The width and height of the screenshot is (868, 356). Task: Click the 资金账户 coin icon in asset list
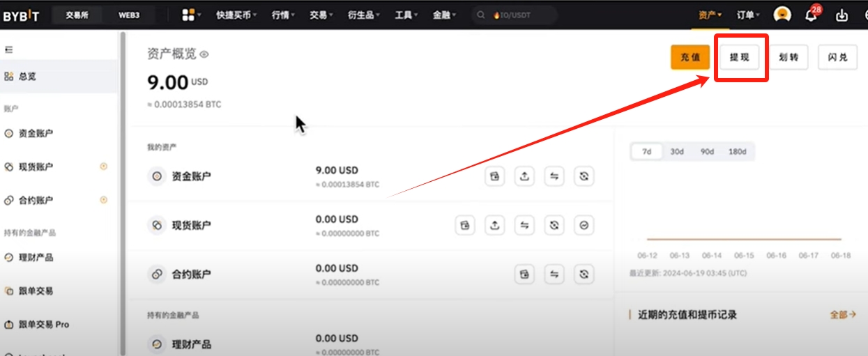(x=157, y=176)
